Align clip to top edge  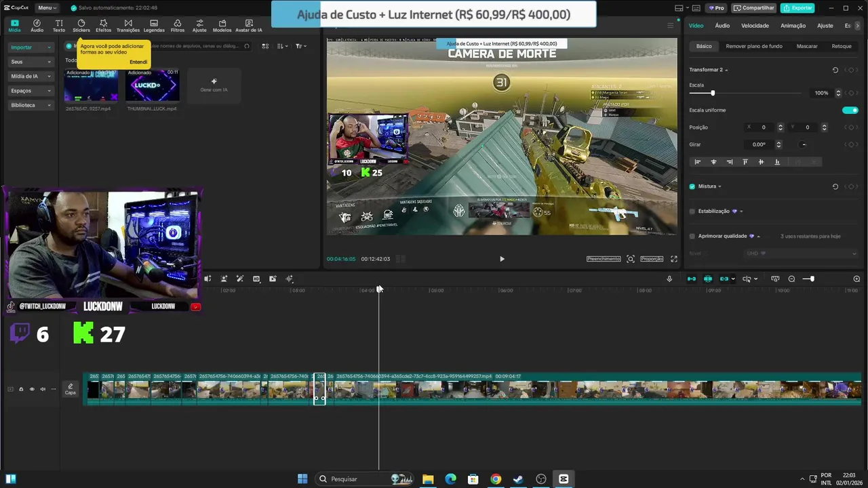click(745, 162)
